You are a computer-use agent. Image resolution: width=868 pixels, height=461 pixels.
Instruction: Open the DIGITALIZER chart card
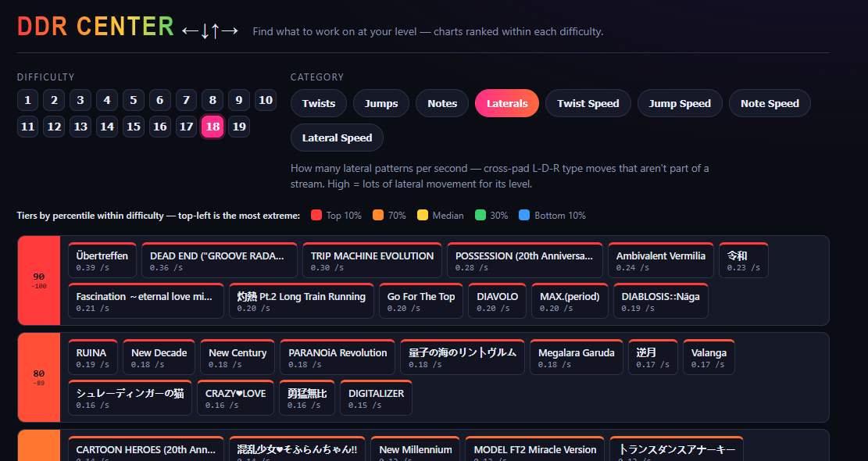click(x=377, y=398)
